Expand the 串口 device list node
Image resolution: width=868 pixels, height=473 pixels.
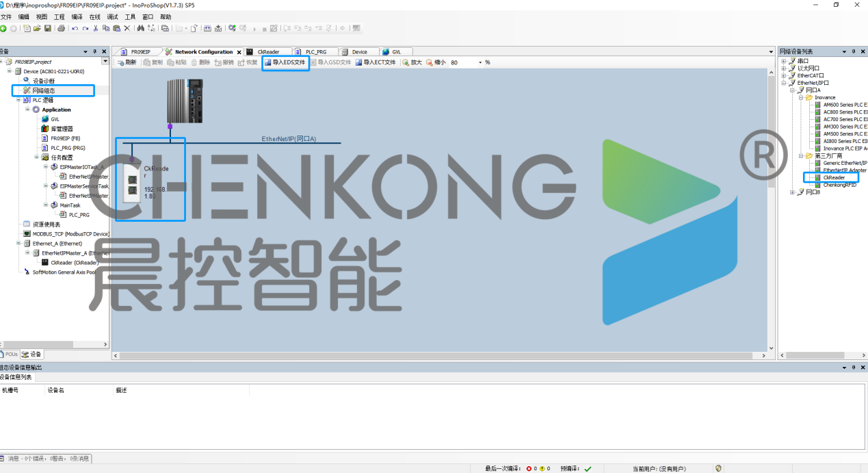click(784, 61)
